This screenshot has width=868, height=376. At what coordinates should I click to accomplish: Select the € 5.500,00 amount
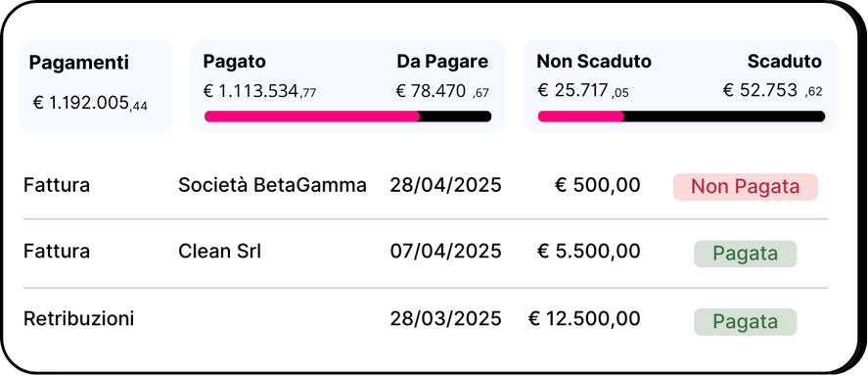[589, 252]
